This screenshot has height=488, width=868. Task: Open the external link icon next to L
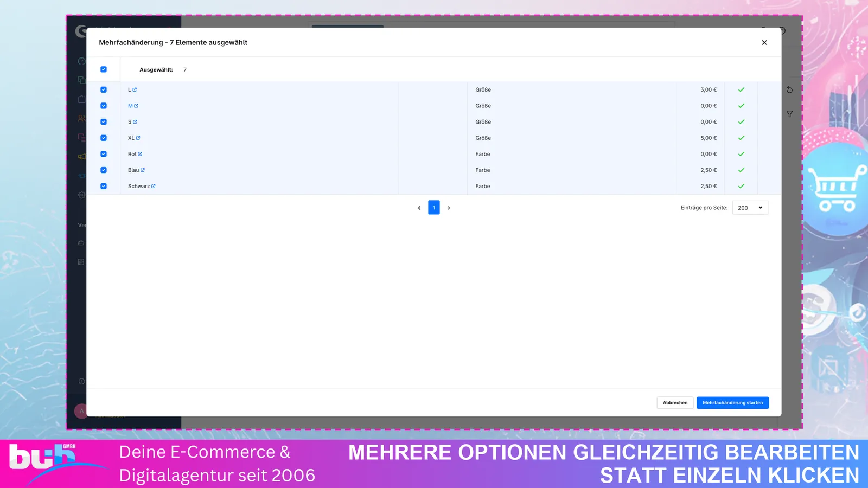[x=135, y=90]
